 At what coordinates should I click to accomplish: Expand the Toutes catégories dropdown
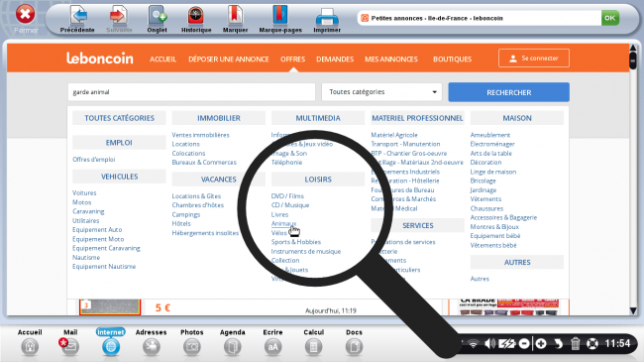pos(381,92)
